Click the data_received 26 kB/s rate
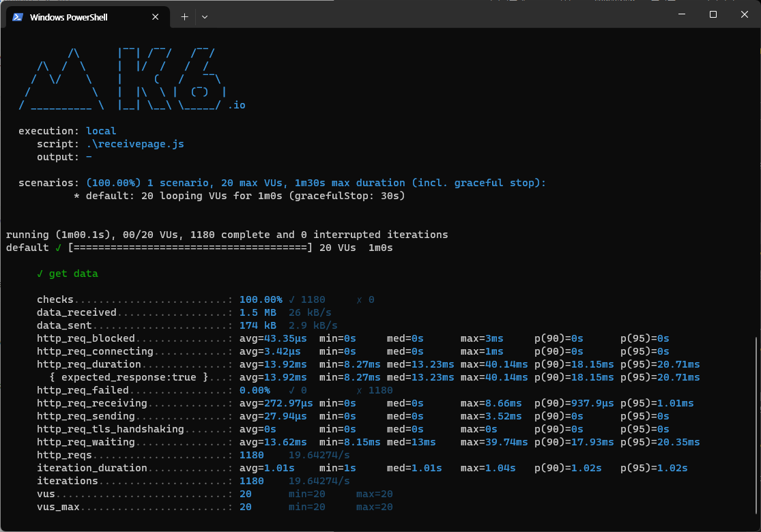 pyautogui.click(x=310, y=313)
